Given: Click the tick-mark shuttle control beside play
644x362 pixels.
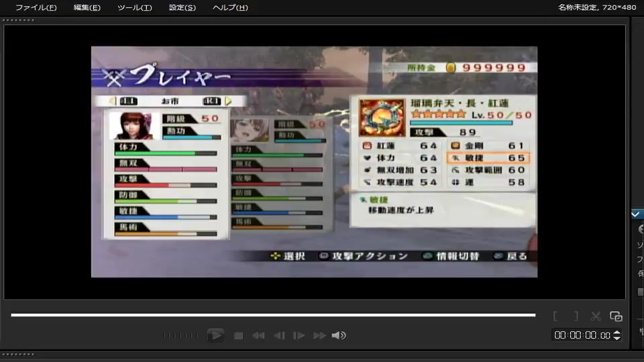Looking at the screenshot, I should point(180,335).
